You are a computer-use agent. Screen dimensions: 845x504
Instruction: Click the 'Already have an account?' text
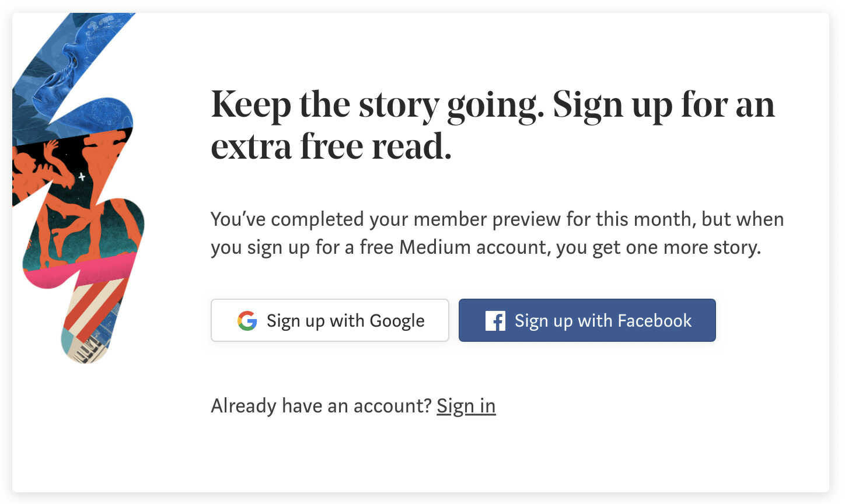coord(322,406)
